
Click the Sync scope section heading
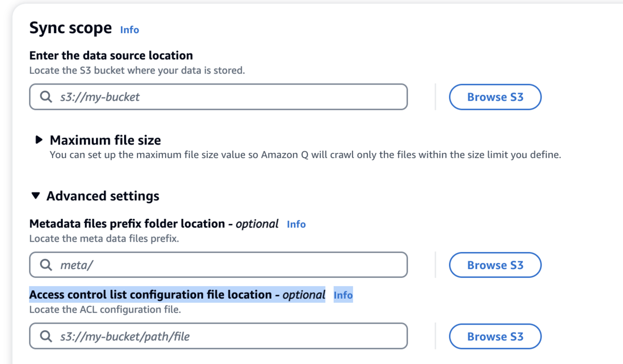pyautogui.click(x=71, y=28)
